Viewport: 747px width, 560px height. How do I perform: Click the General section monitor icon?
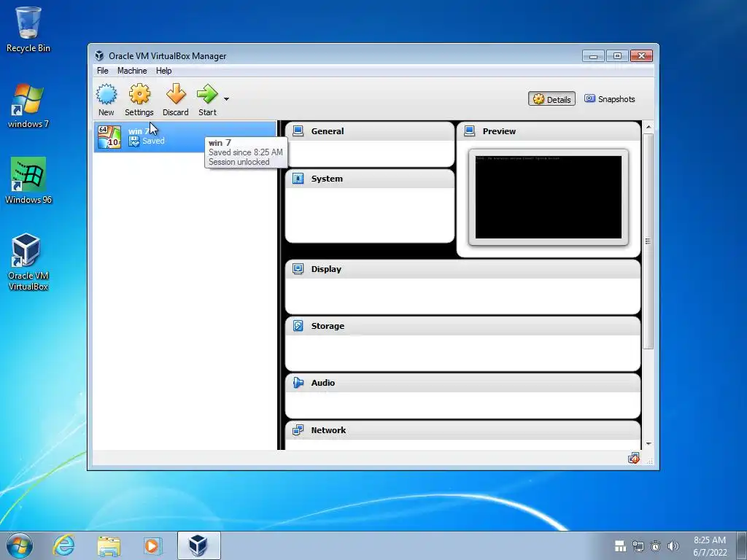[298, 131]
